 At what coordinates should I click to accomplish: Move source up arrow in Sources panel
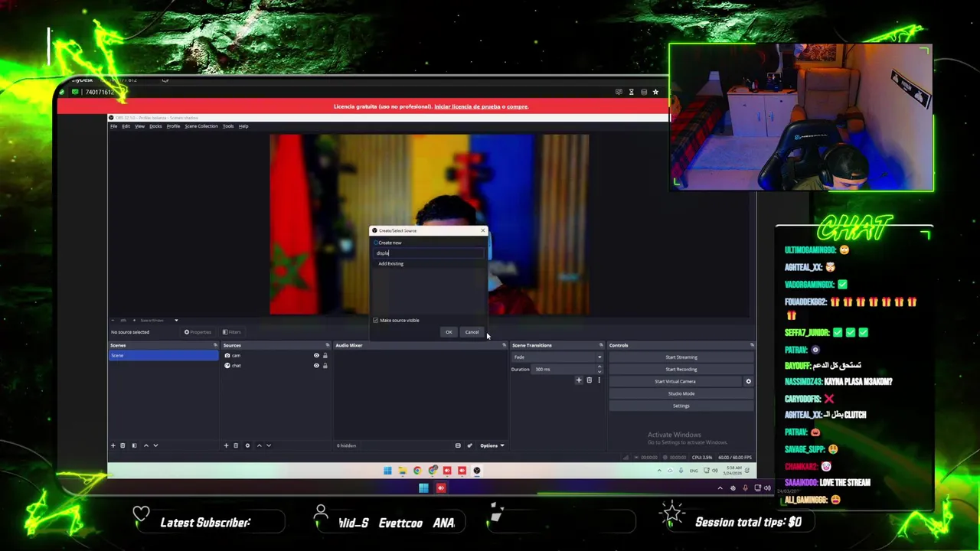[x=259, y=445]
